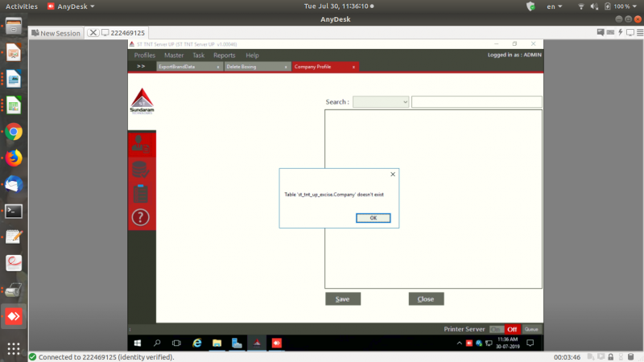The height and width of the screenshot is (362, 644).
Task: Minimize the remote ST TNT Server window
Action: click(496, 44)
